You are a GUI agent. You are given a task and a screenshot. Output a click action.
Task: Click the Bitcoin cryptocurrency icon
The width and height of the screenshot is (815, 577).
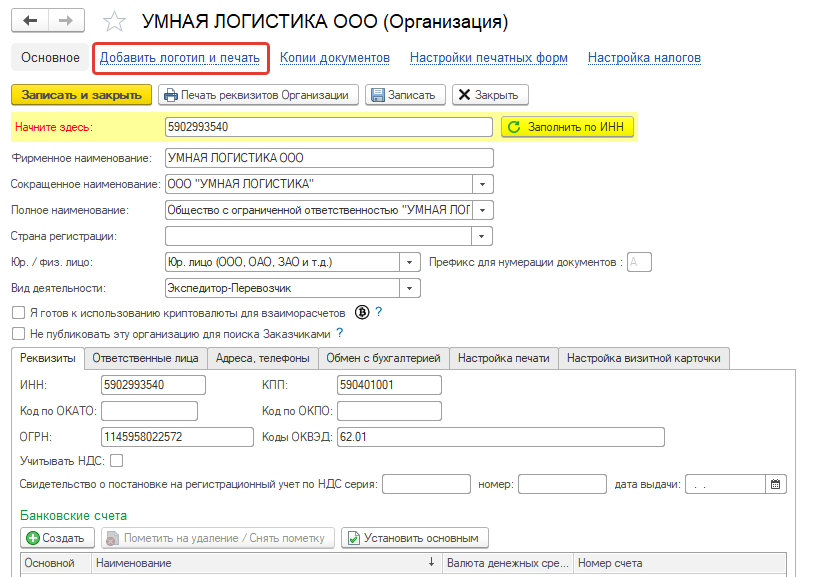click(362, 312)
